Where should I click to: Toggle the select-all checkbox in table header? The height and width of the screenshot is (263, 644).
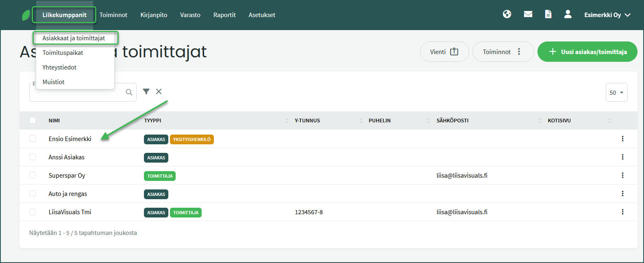click(33, 120)
